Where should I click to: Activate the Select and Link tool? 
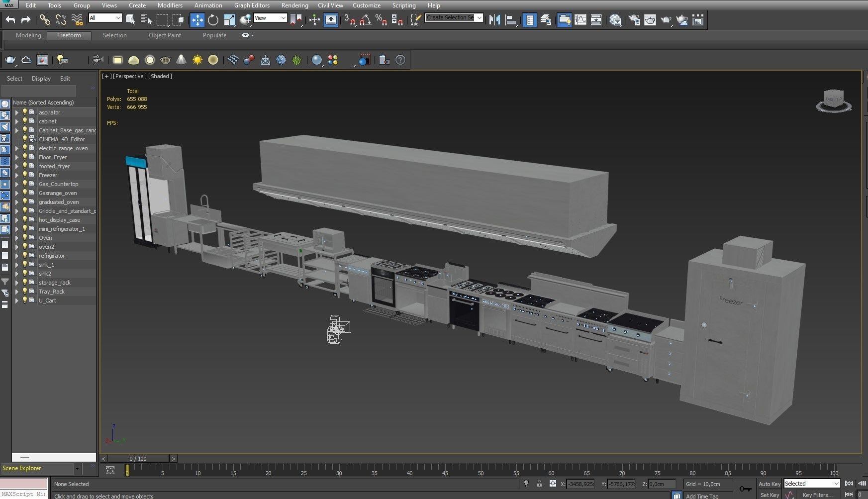(x=45, y=20)
